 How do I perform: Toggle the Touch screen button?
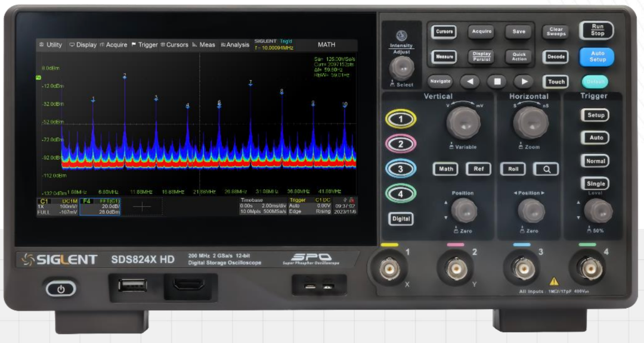coord(556,82)
